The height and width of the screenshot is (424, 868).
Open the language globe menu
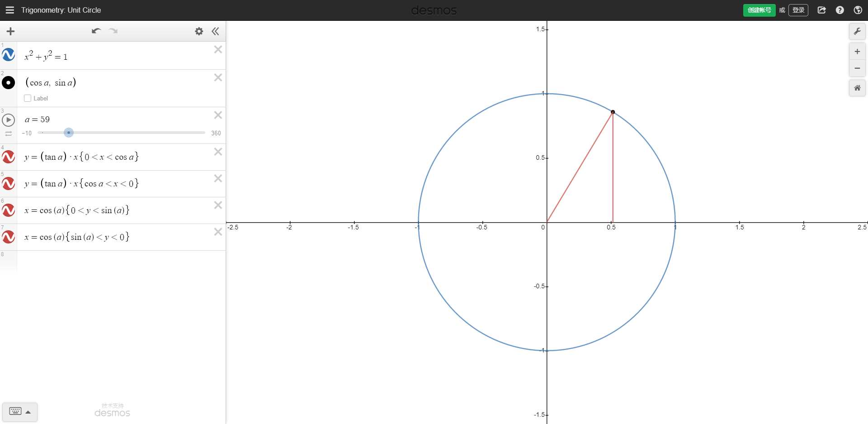[858, 10]
